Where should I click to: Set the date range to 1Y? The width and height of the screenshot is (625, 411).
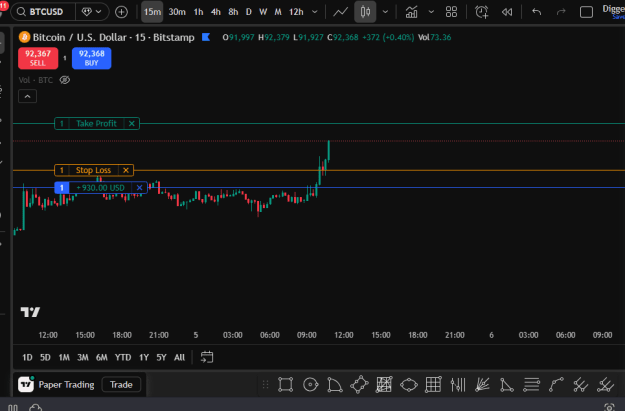(144, 358)
